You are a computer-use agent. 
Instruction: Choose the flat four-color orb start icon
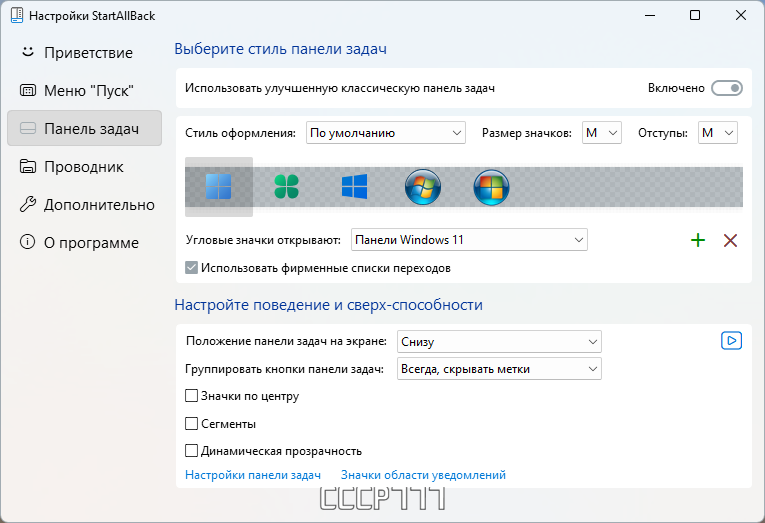tap(491, 187)
